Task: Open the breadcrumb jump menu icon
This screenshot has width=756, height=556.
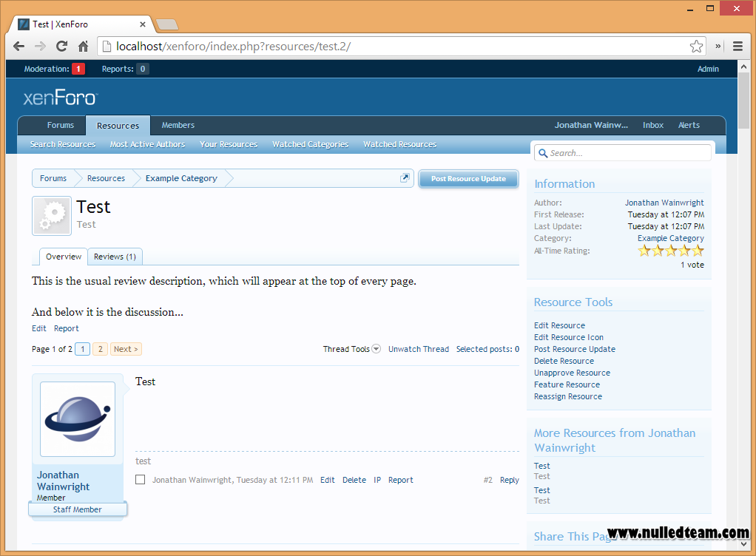Action: (405, 177)
